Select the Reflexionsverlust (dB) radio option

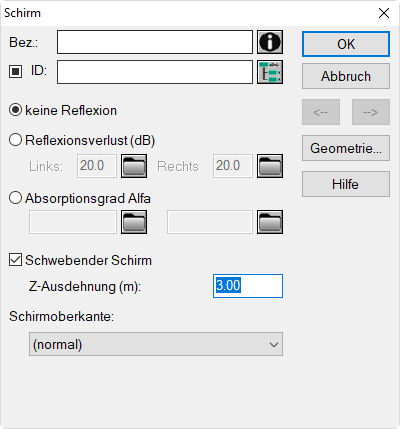(x=15, y=140)
